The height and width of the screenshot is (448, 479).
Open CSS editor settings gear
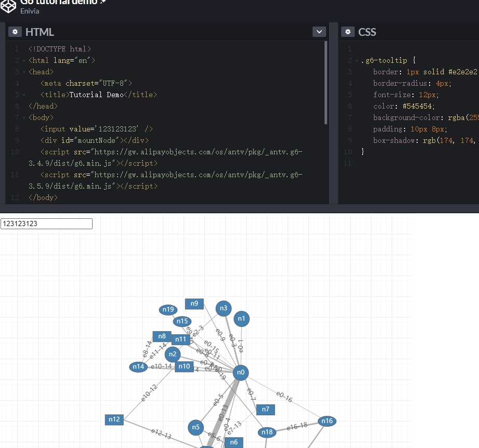[x=348, y=32]
